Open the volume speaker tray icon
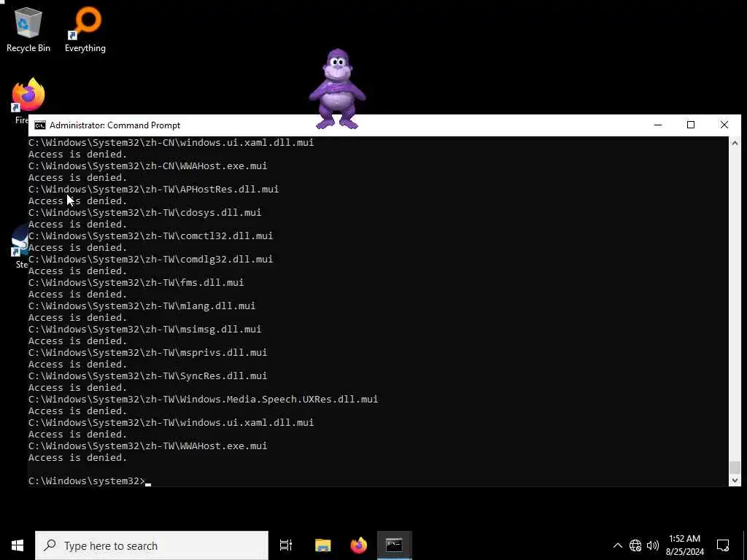 pos(653,545)
